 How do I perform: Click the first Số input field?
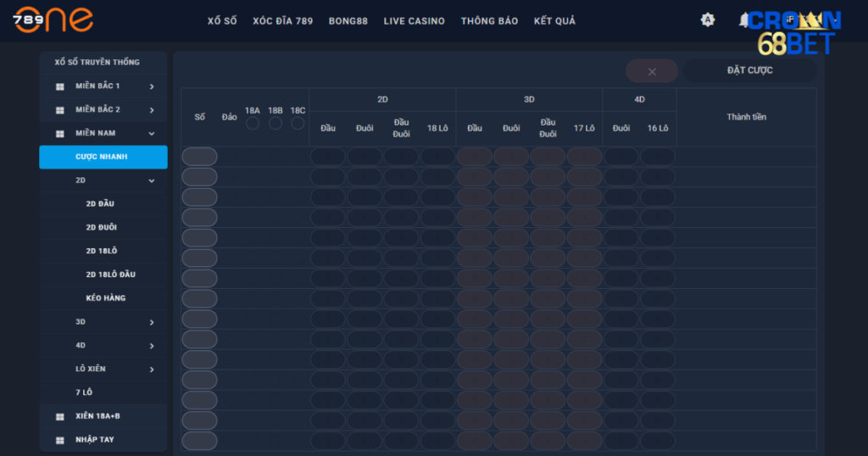[x=199, y=157]
